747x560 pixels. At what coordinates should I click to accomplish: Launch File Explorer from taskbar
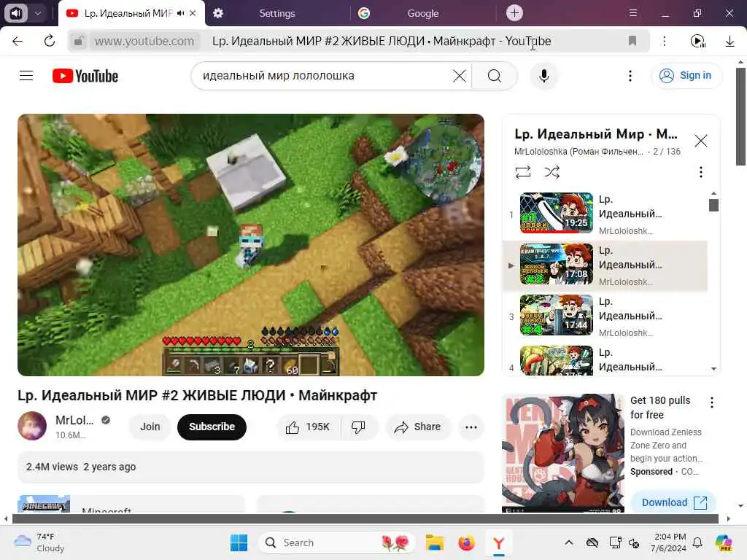click(435, 542)
